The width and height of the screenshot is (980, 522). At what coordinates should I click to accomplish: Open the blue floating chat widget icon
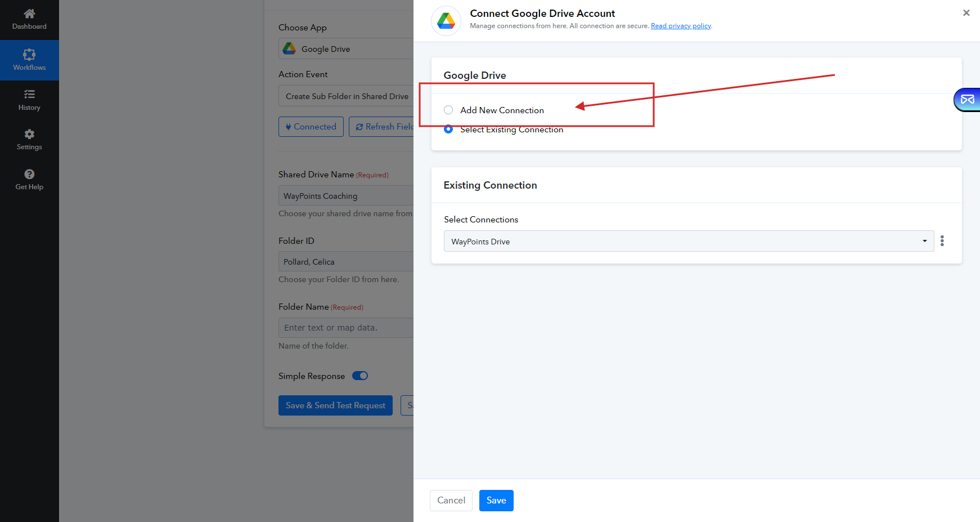coord(967,100)
